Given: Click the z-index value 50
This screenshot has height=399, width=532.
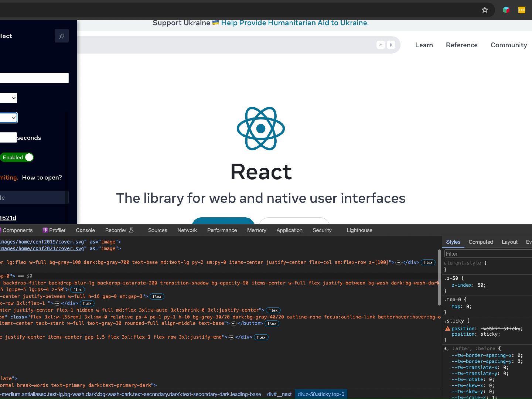Looking at the screenshot, I should tap(480, 285).
